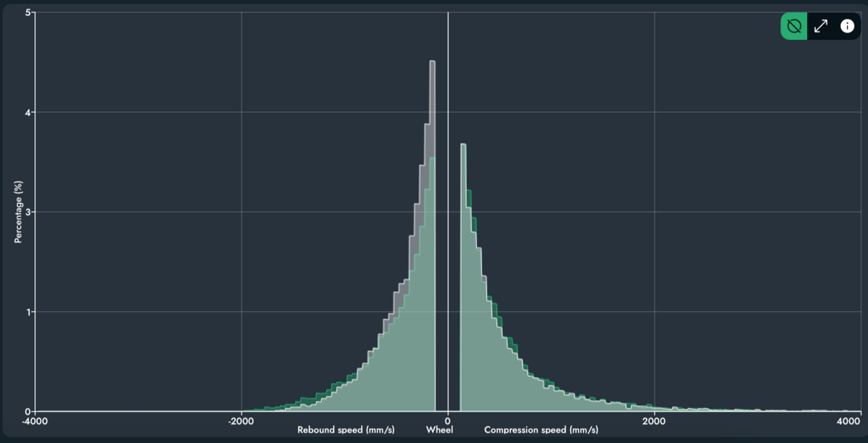Toggle the green crossed-circle filter button
Image resolution: width=868 pixels, height=443 pixels.
coord(793,26)
